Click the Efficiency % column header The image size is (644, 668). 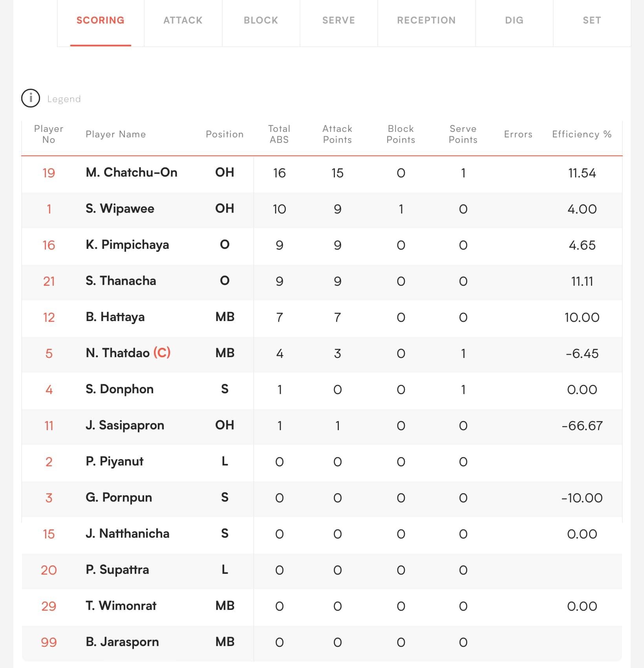tap(582, 134)
